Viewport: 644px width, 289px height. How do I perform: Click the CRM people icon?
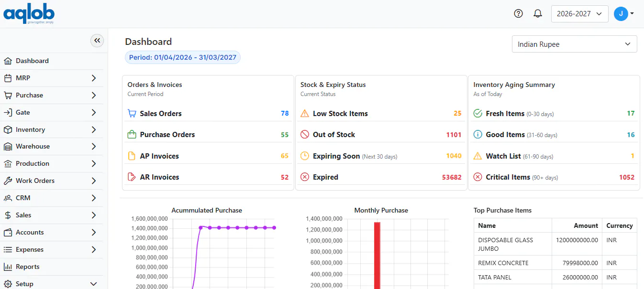[x=8, y=198]
